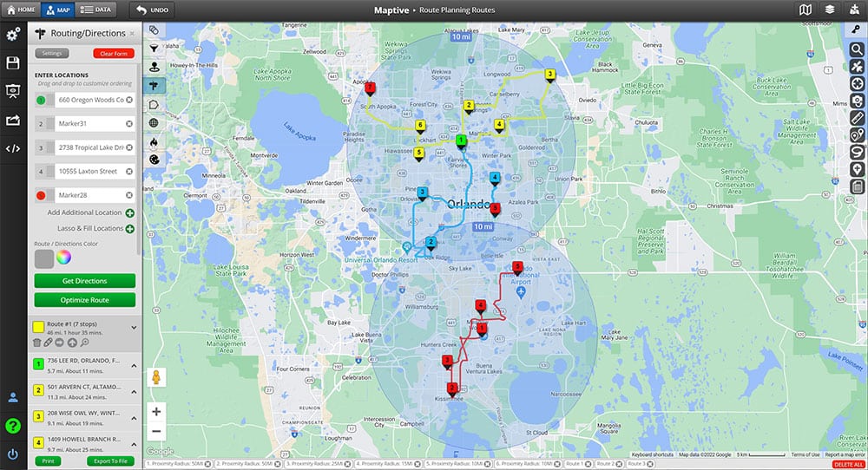Open user account icon in sidebar

coord(13,397)
